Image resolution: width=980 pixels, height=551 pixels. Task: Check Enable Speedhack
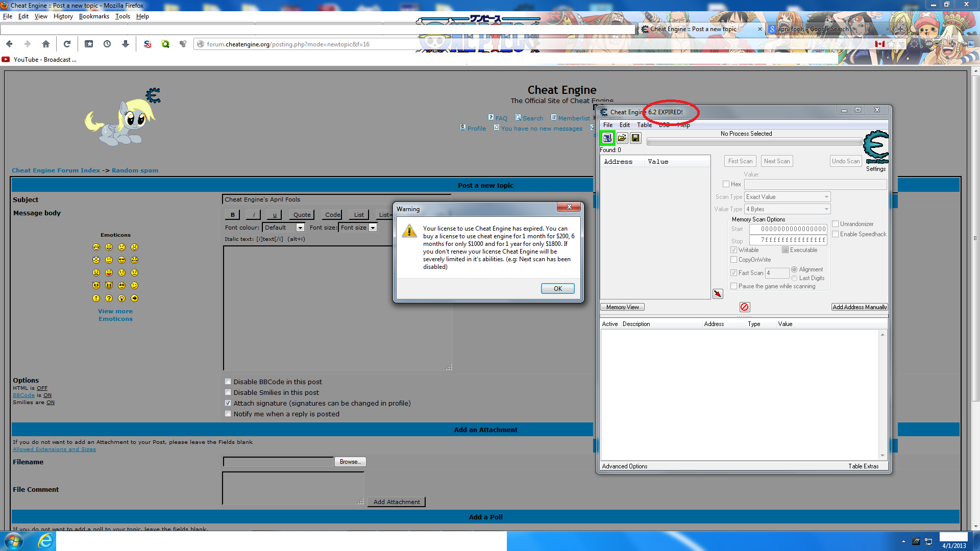835,234
